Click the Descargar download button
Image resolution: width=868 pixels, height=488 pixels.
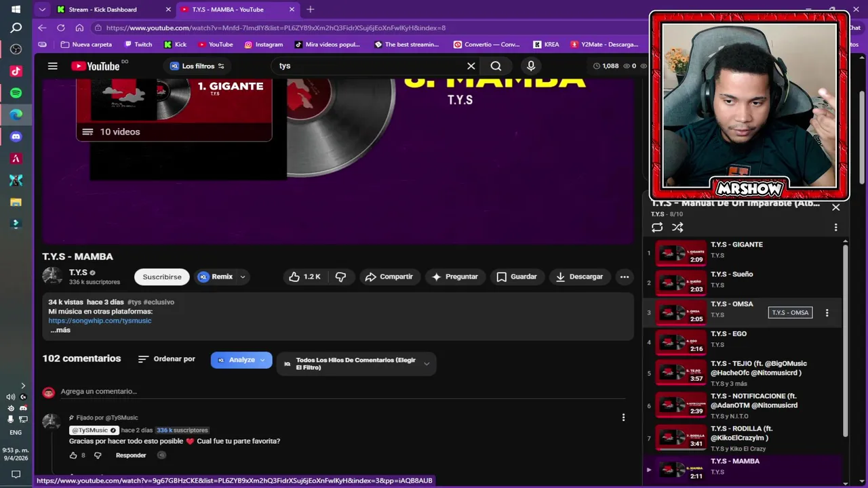point(579,277)
